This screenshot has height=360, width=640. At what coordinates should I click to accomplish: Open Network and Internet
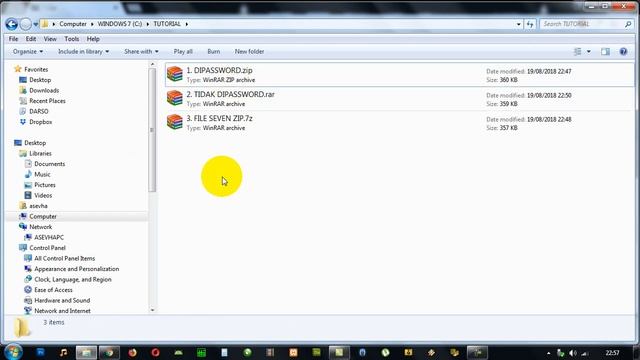point(62,311)
